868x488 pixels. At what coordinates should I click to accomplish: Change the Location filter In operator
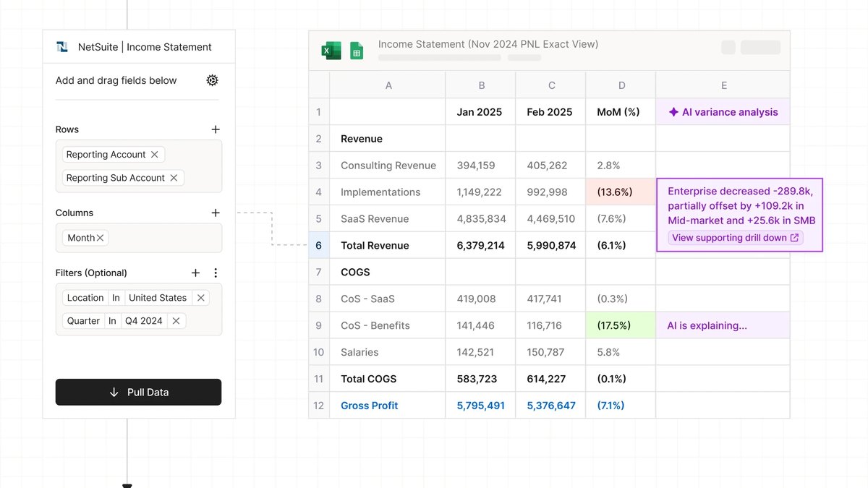(116, 298)
